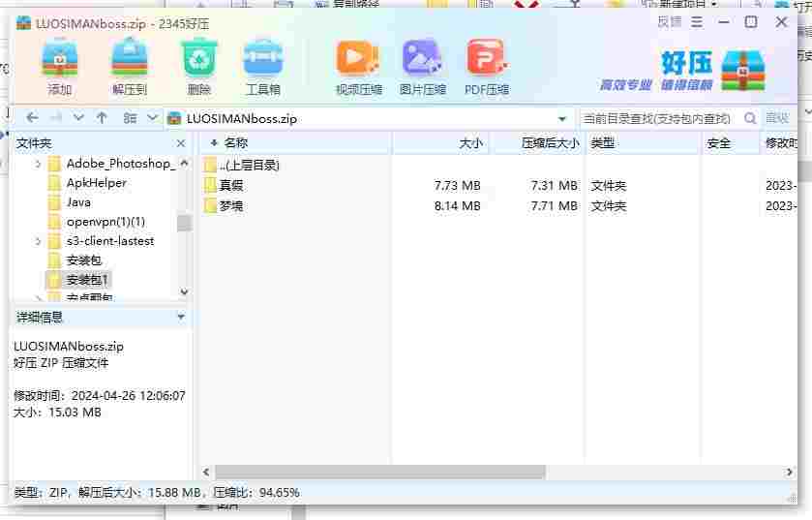This screenshot has width=812, height=520.
Task: Click the Adobe_Photoshop_ folder label
Action: point(121,164)
